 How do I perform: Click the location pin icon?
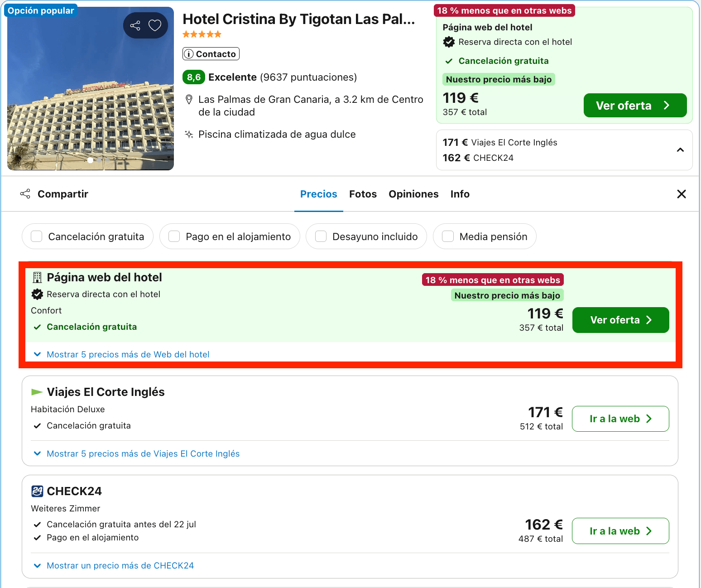[189, 100]
